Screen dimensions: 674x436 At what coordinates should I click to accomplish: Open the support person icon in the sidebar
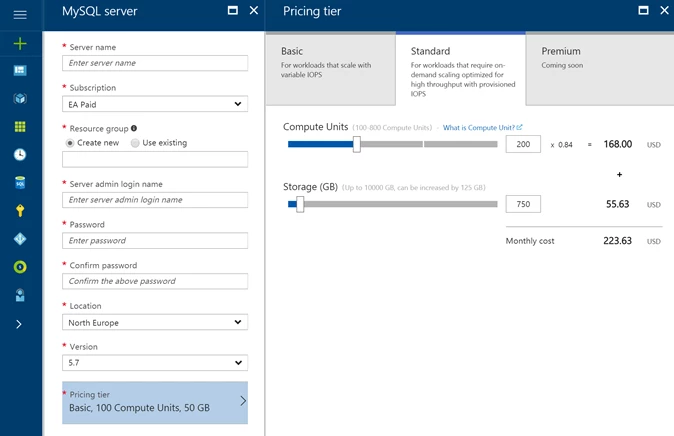(20, 295)
